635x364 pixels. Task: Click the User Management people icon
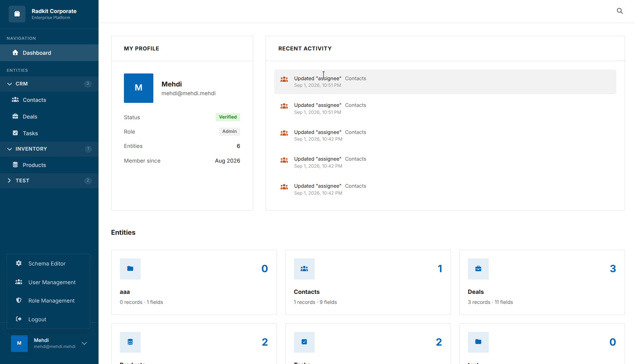[19, 282]
